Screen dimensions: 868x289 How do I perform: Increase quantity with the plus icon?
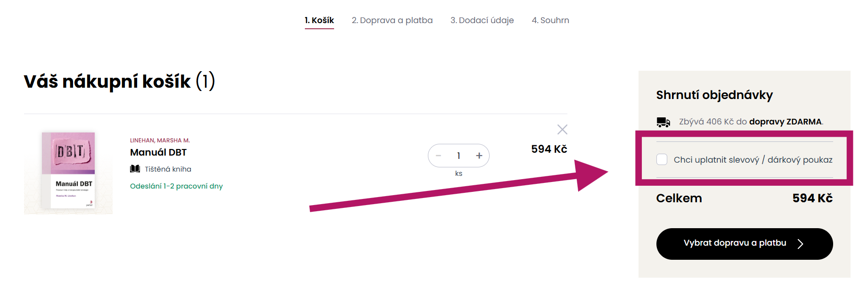[479, 156]
